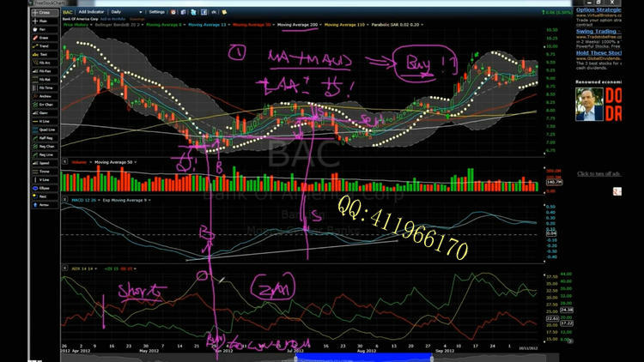This screenshot has width=644, height=362.
Task: Select the Quad Line tool
Action: (45, 130)
